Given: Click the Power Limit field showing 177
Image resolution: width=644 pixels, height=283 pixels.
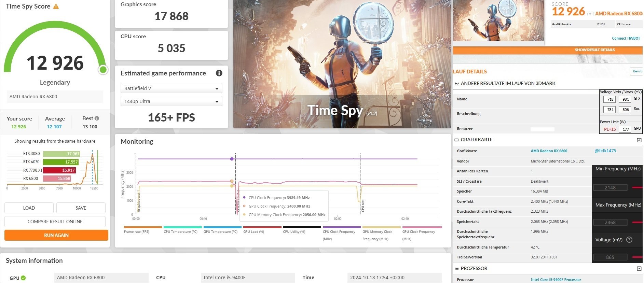Looking at the screenshot, I should coord(626,129).
